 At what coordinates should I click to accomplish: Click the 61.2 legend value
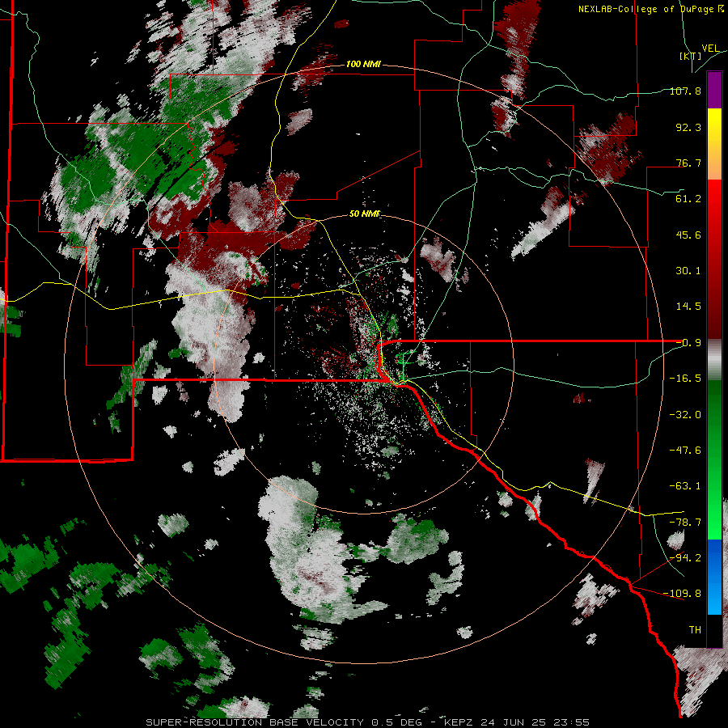(x=688, y=199)
